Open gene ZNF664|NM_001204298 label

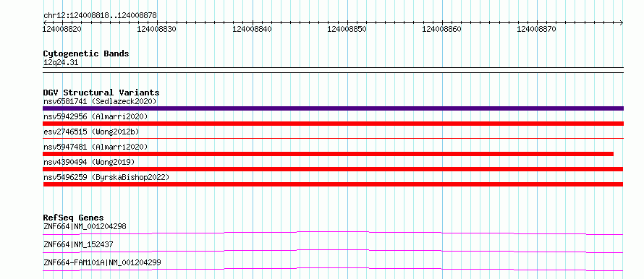click(x=85, y=226)
